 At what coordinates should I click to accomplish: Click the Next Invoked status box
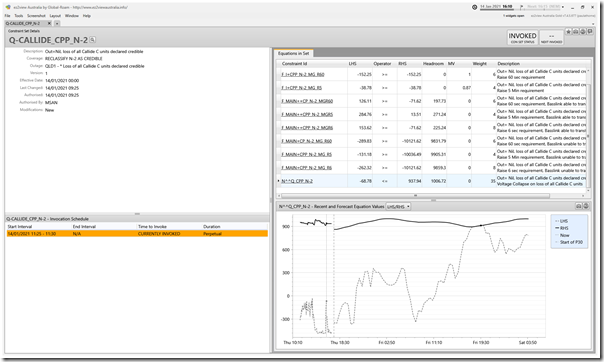pyautogui.click(x=551, y=37)
